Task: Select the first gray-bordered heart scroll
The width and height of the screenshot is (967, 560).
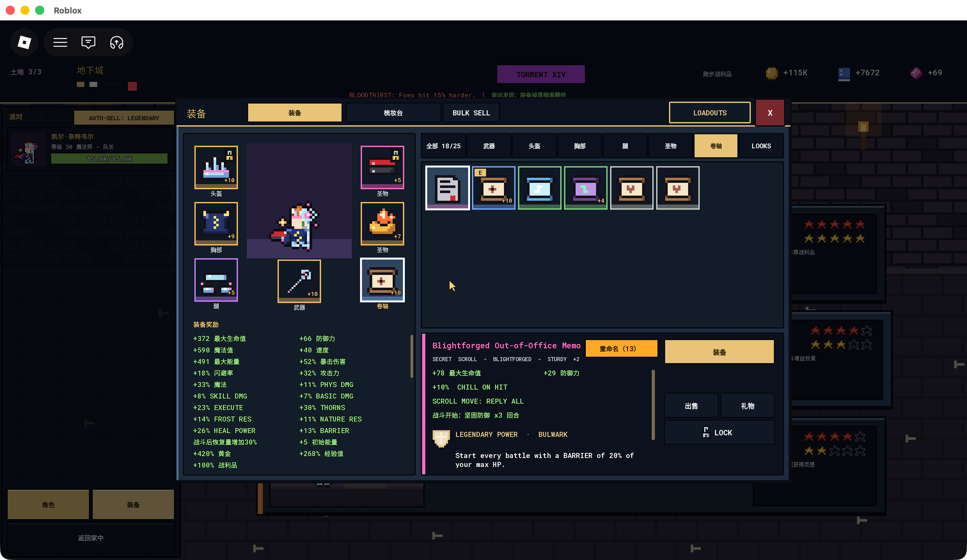Action: [632, 188]
